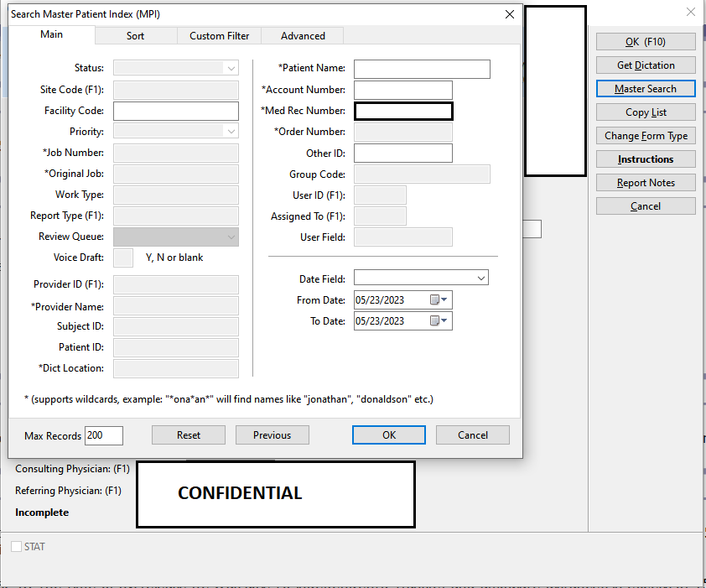Focus the Patient Name field
Screen dimensions: 706x588
[422, 69]
